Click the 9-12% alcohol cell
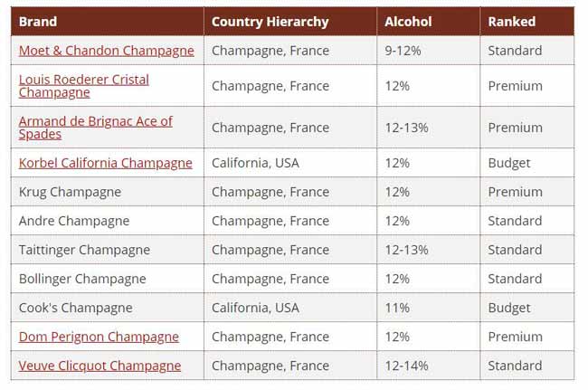588x390 pixels. [403, 51]
